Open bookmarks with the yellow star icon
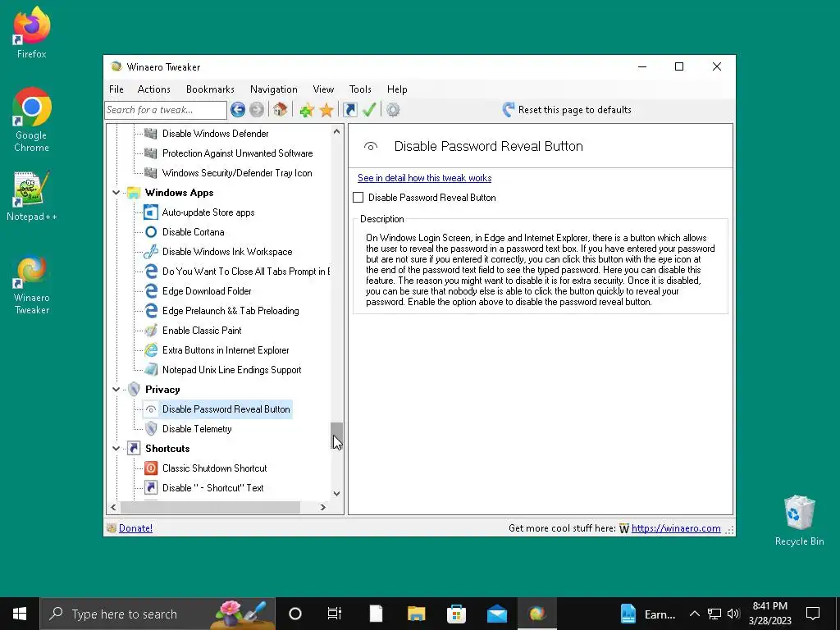 [x=326, y=110]
